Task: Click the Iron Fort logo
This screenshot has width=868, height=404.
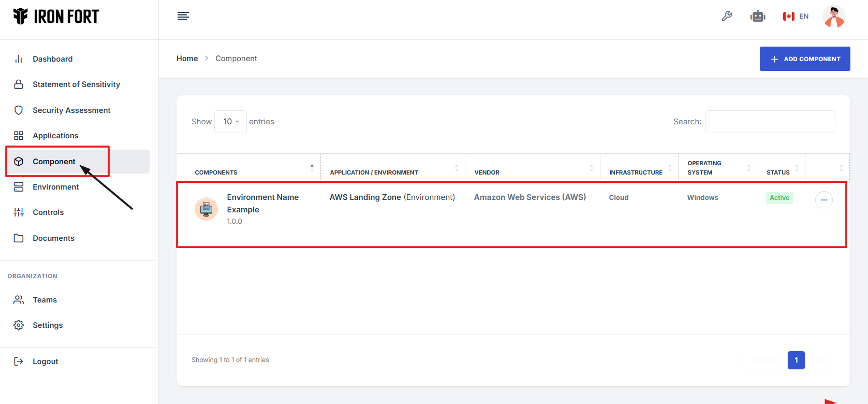Action: pyautogui.click(x=56, y=17)
